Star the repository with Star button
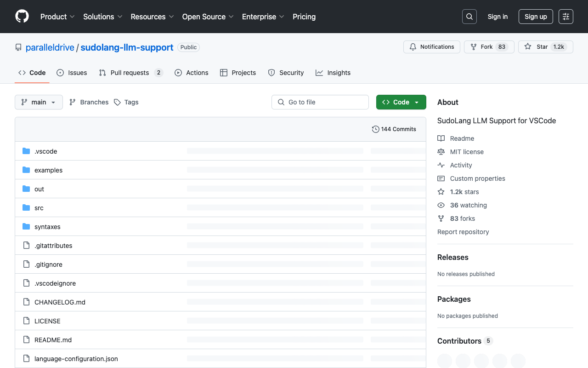Image resolution: width=588 pixels, height=368 pixels. pyautogui.click(x=546, y=47)
